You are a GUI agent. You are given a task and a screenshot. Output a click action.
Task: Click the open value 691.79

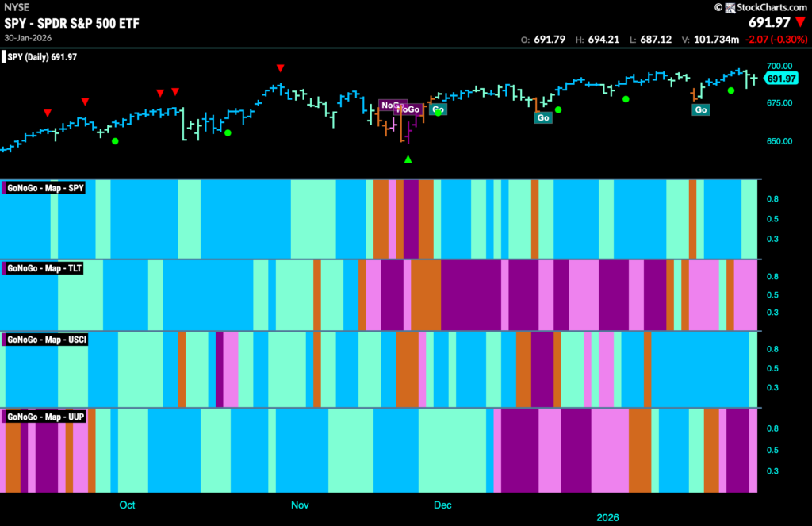pos(550,40)
